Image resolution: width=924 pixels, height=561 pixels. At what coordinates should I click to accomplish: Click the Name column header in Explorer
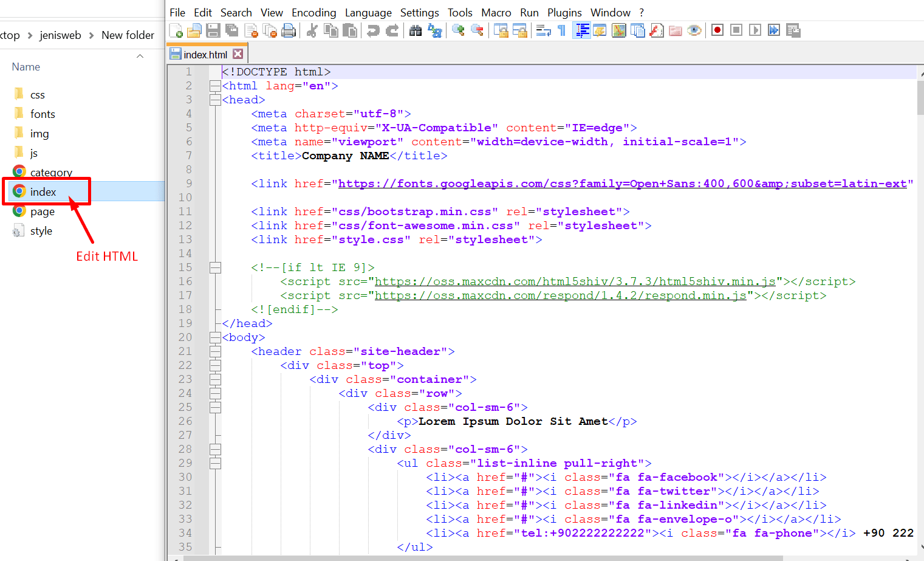click(26, 67)
